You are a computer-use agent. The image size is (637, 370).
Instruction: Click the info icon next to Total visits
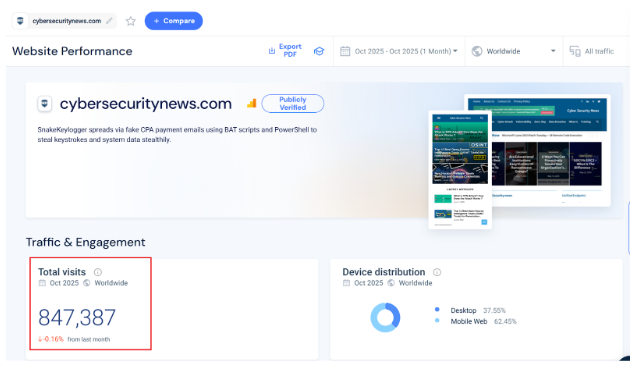[98, 272]
